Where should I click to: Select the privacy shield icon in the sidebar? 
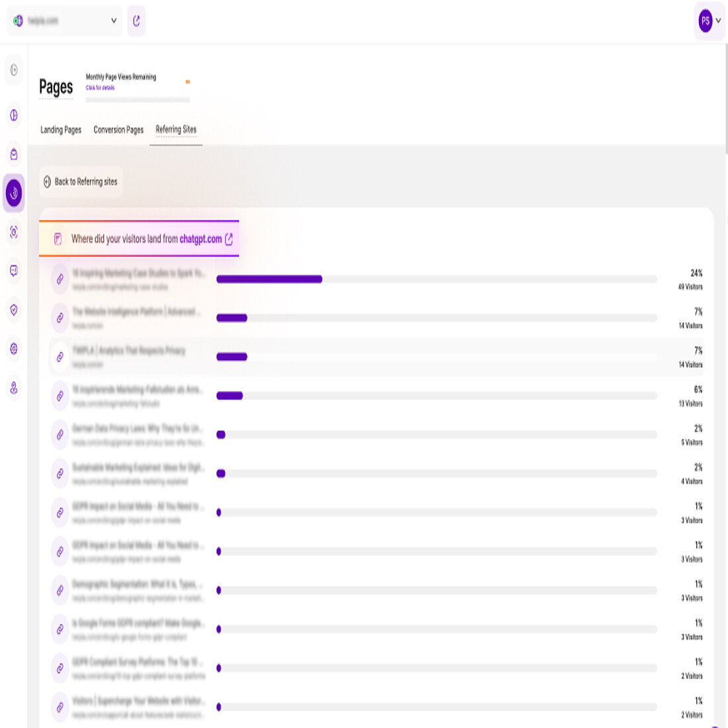[13, 310]
